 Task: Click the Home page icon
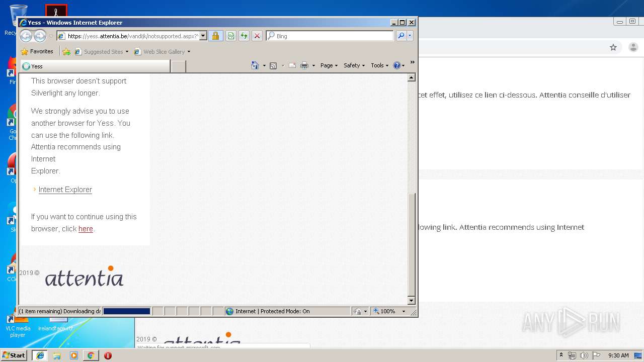(x=255, y=65)
